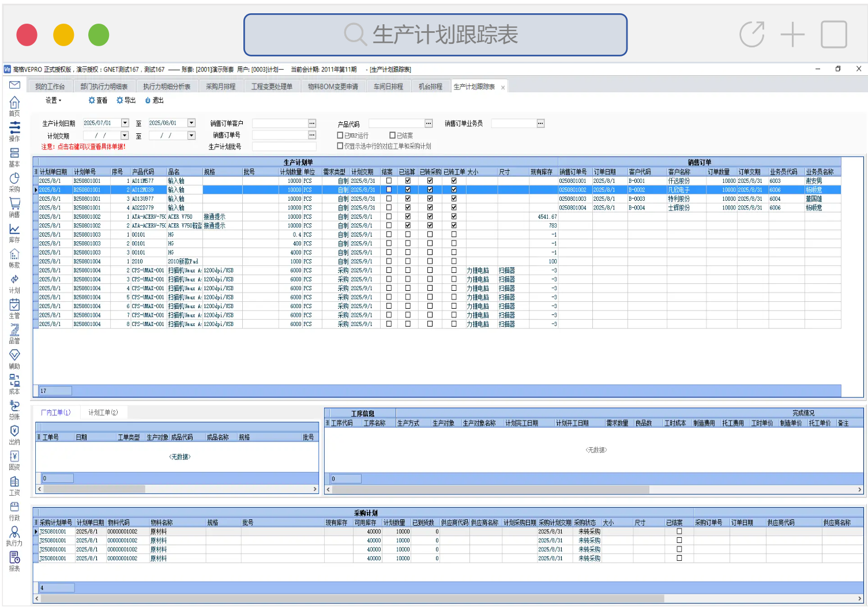Open the 销售 shopping cart icon

click(14, 207)
